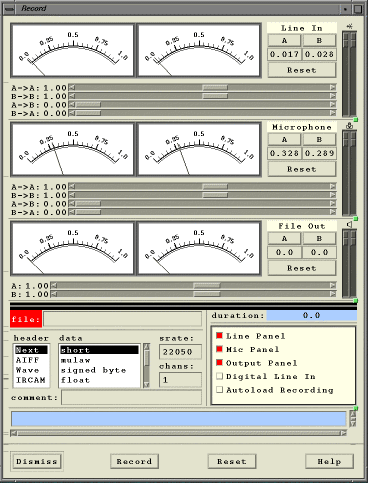
Task: Click the File Out speaker vertical slider
Action: 349,263
